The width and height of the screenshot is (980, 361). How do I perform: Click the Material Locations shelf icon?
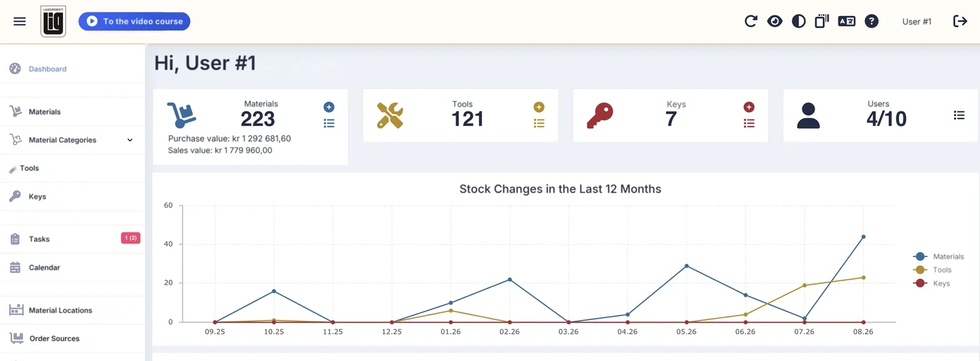[17, 310]
